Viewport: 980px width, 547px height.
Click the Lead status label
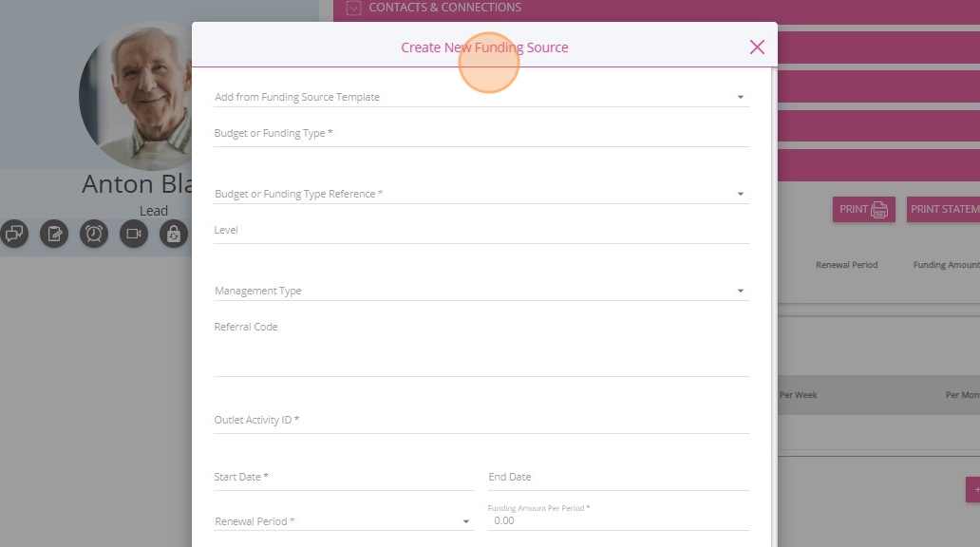154,211
